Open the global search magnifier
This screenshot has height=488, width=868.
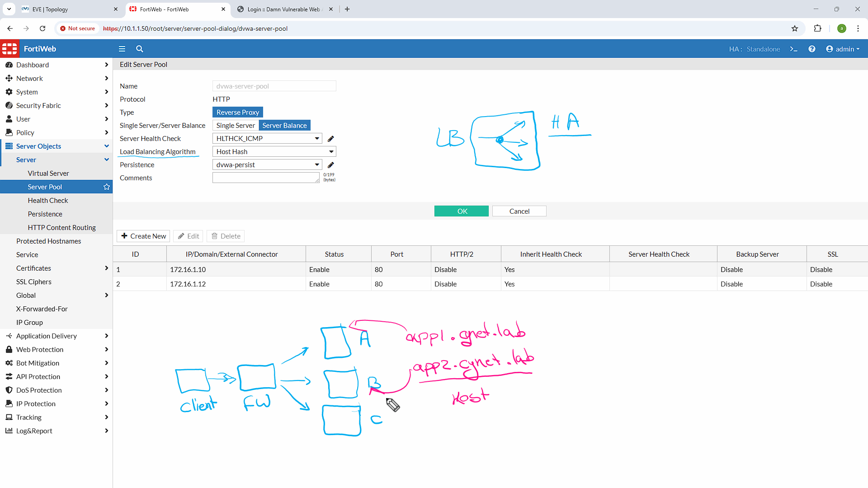coord(140,49)
